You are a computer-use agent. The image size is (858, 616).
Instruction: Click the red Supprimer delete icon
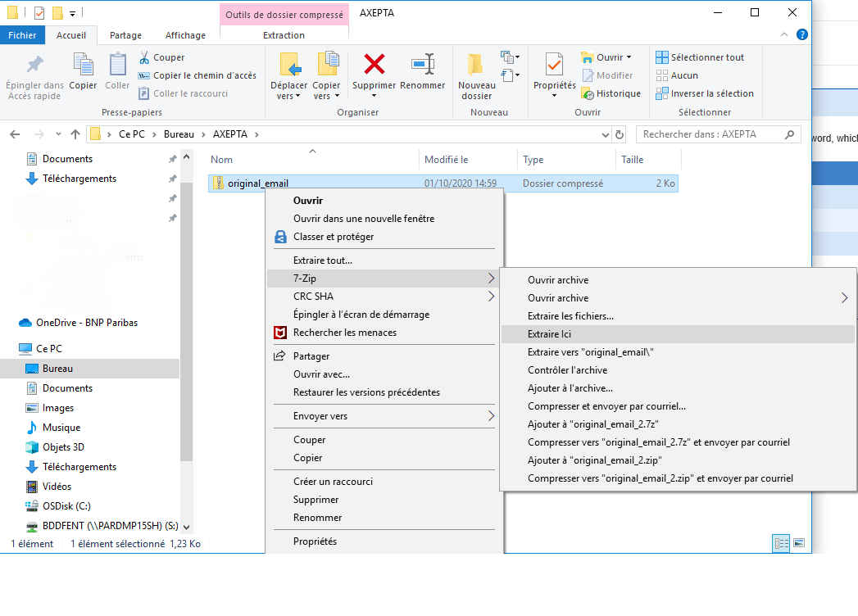374,64
